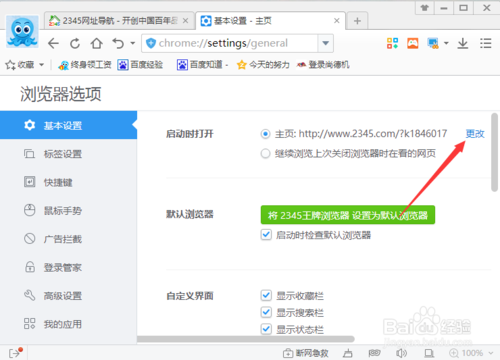Go back with the back arrow

[53, 43]
